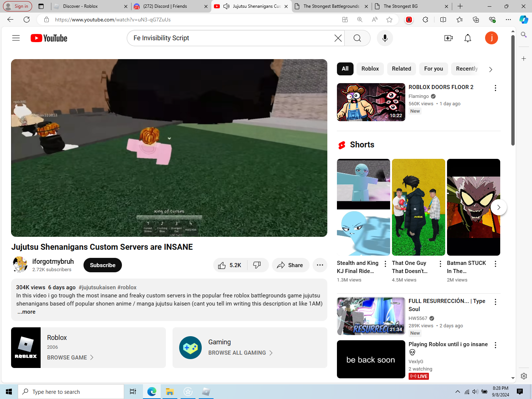This screenshot has height=399, width=532.
Task: Open the Windows Start menu
Action: (x=9, y=392)
